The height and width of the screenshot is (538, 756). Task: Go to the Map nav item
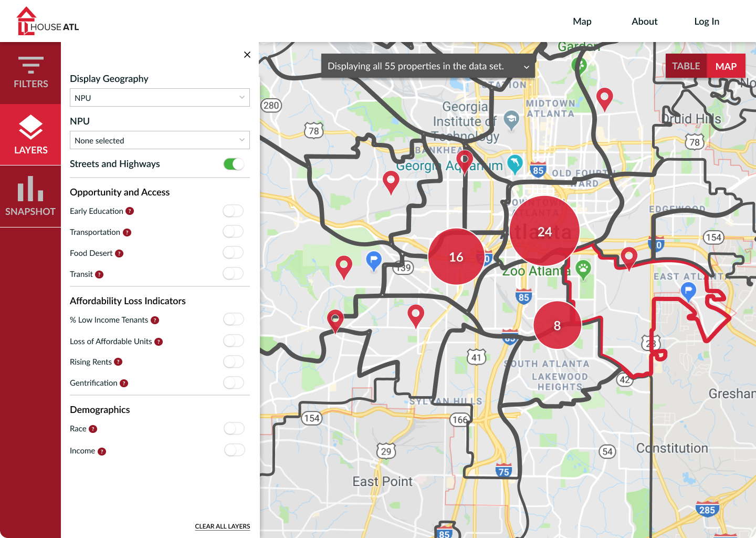(582, 22)
